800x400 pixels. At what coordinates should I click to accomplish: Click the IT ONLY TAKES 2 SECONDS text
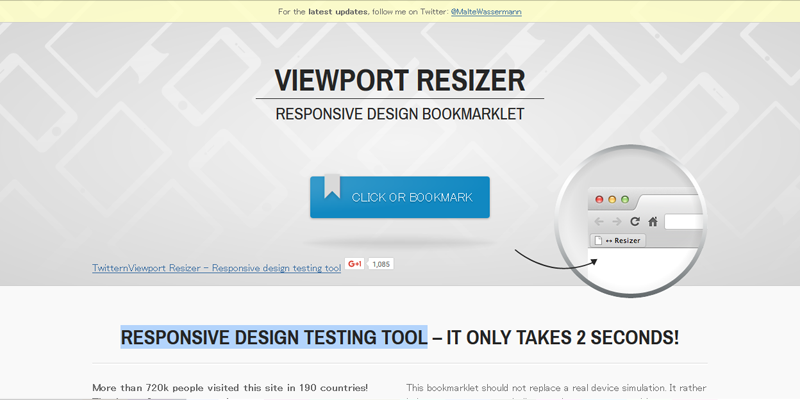coord(563,337)
